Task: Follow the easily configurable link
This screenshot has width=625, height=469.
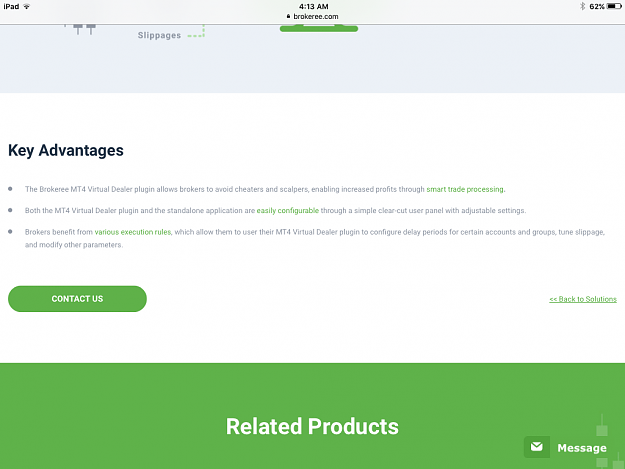Action: 288,210
